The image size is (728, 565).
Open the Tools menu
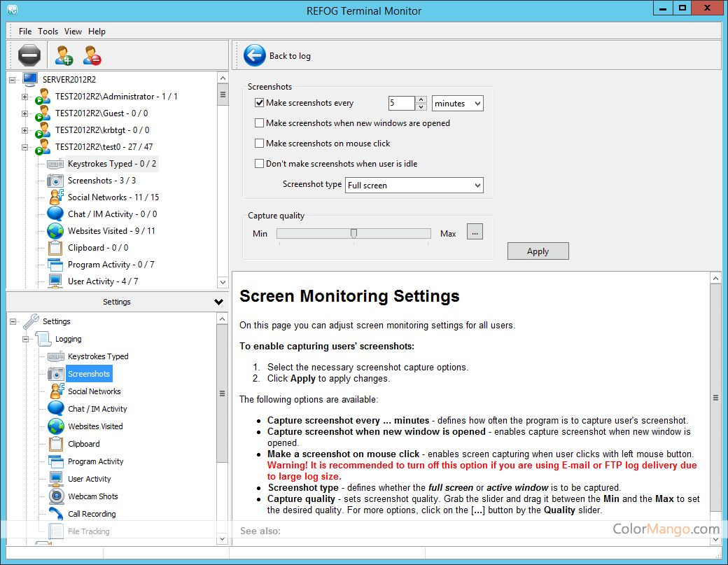(48, 31)
